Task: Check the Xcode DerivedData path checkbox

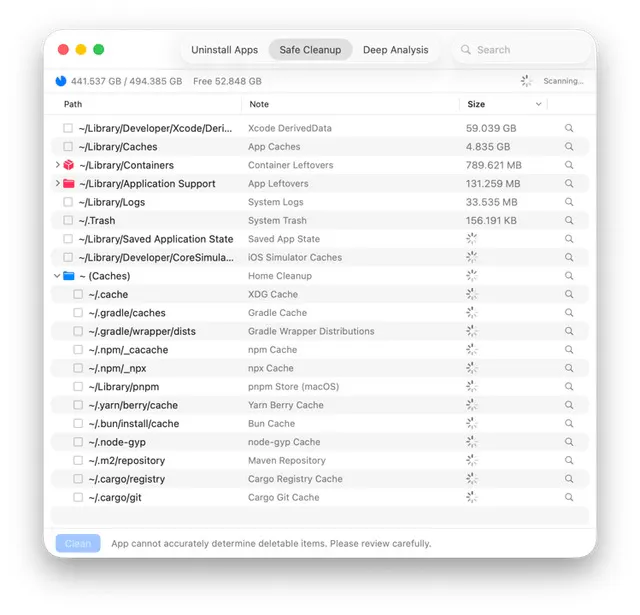Action: (68, 128)
